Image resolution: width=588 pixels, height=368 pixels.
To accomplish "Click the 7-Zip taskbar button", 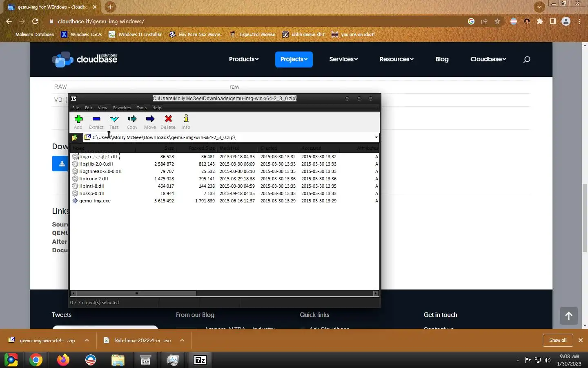I will point(200,360).
